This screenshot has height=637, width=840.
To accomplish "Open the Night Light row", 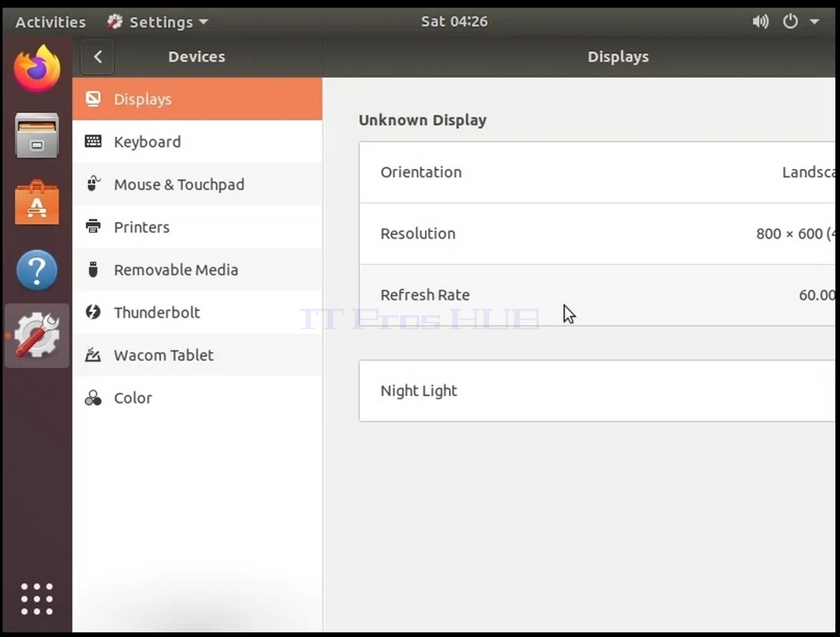I will pos(597,390).
